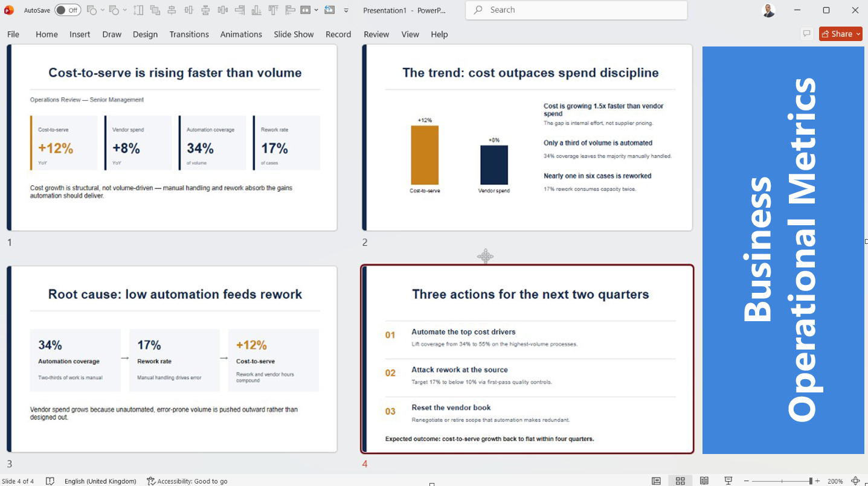The image size is (868, 486).
Task: Toggle the AutoSave switch
Action: pos(68,10)
